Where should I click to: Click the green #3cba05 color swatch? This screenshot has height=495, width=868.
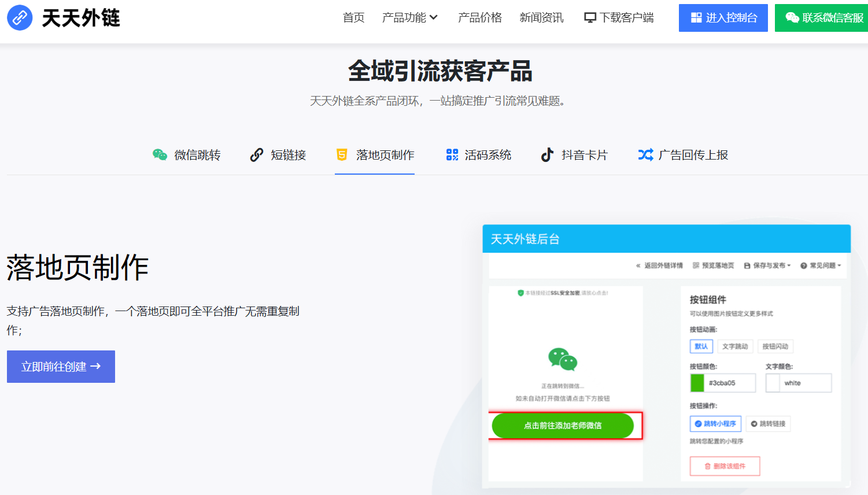click(697, 383)
